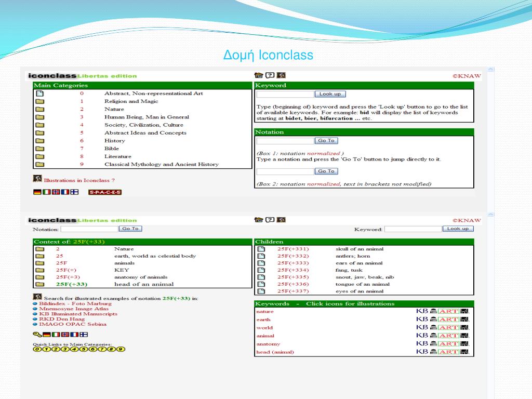Click the help question icon in top header
Image resolution: width=532 pixels, height=399 pixels.
point(270,75)
